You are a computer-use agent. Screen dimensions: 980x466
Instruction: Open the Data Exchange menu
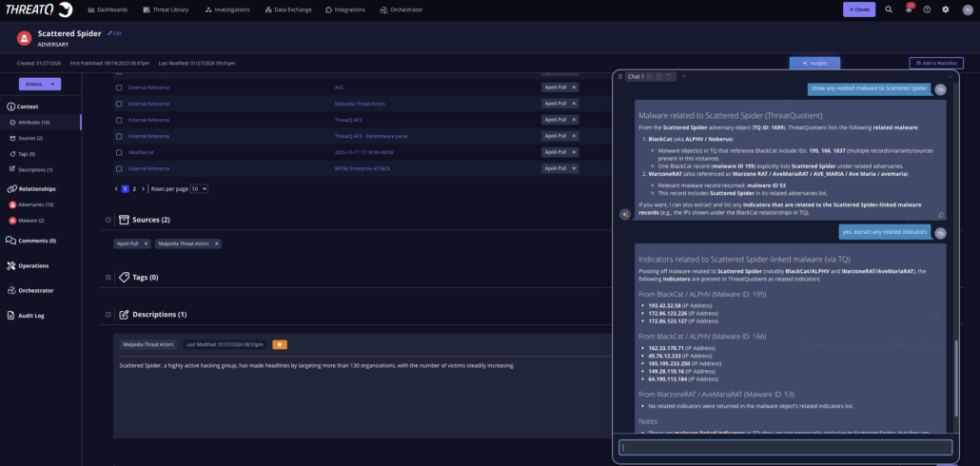[x=288, y=10]
